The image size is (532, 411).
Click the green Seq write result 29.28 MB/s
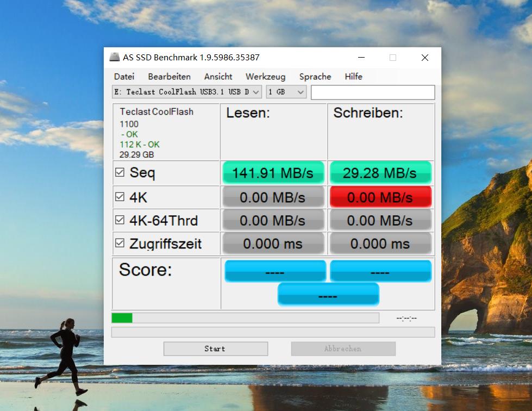click(380, 173)
